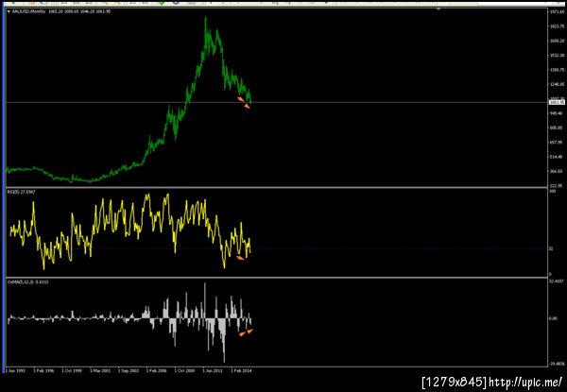The width and height of the screenshot is (567, 392).
Task: Click the 1 Feb 2006 date label
Action: click(x=157, y=370)
